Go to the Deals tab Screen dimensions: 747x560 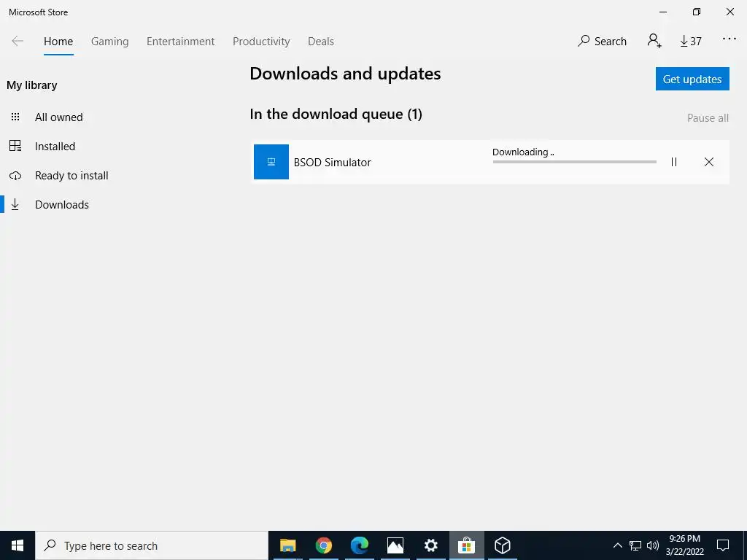click(321, 42)
